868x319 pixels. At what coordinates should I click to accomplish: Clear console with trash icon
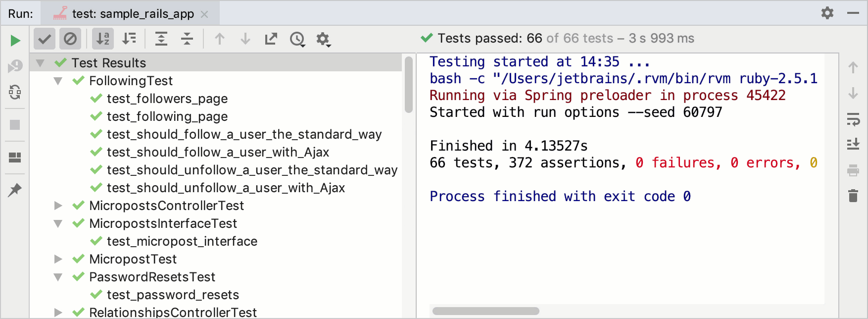853,196
